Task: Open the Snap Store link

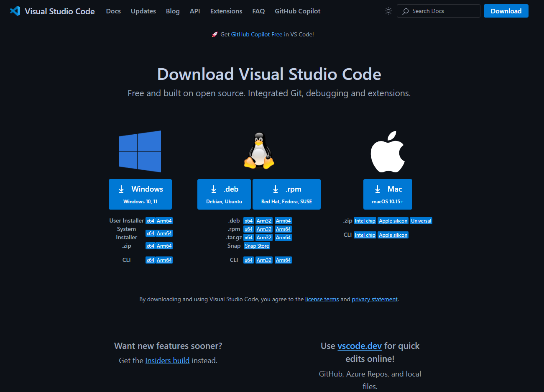Action: (257, 246)
